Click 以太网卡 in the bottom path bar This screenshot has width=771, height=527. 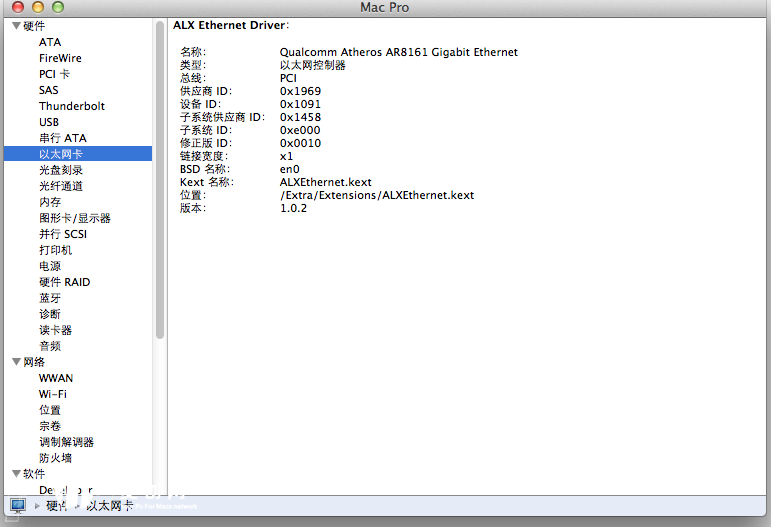tap(109, 506)
